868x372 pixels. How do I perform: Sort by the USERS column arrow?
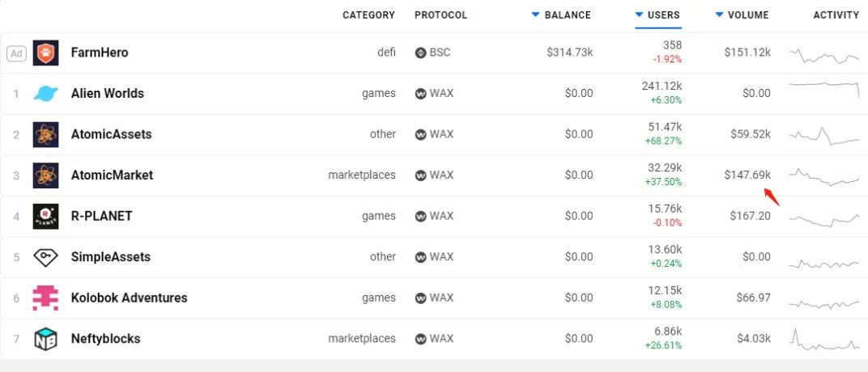pyautogui.click(x=639, y=15)
